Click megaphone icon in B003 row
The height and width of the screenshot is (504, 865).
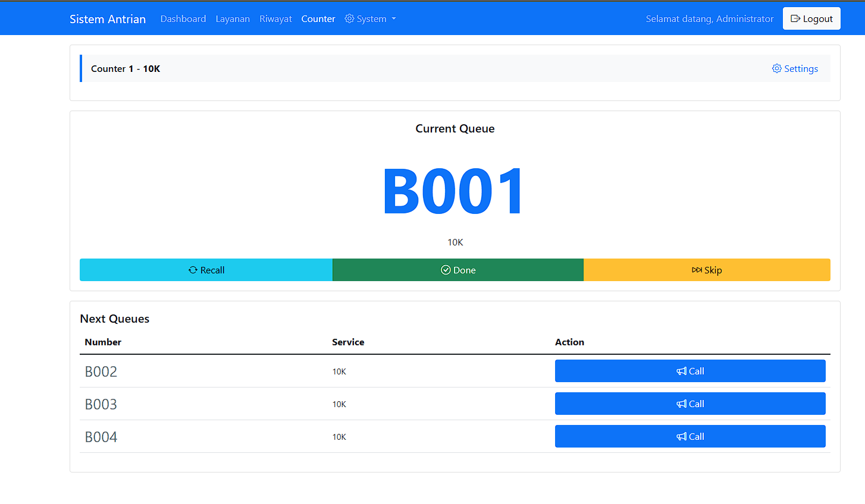pyautogui.click(x=681, y=404)
